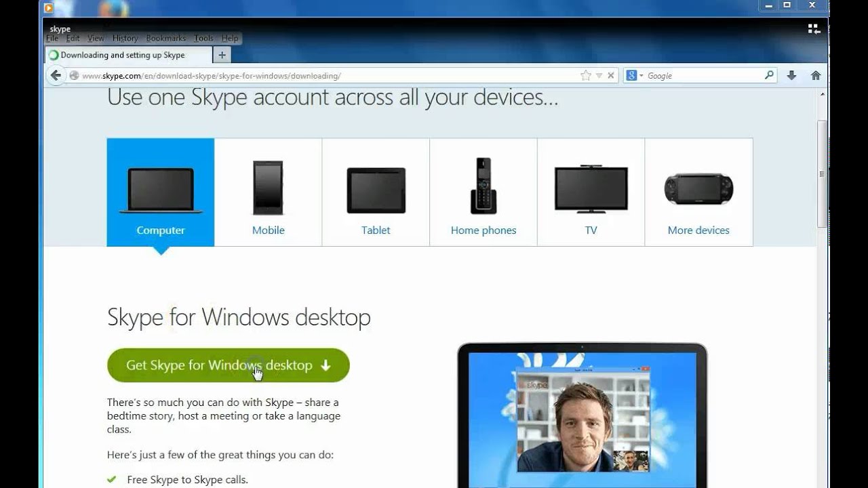
Task: Open a new tab with plus button
Action: point(222,55)
